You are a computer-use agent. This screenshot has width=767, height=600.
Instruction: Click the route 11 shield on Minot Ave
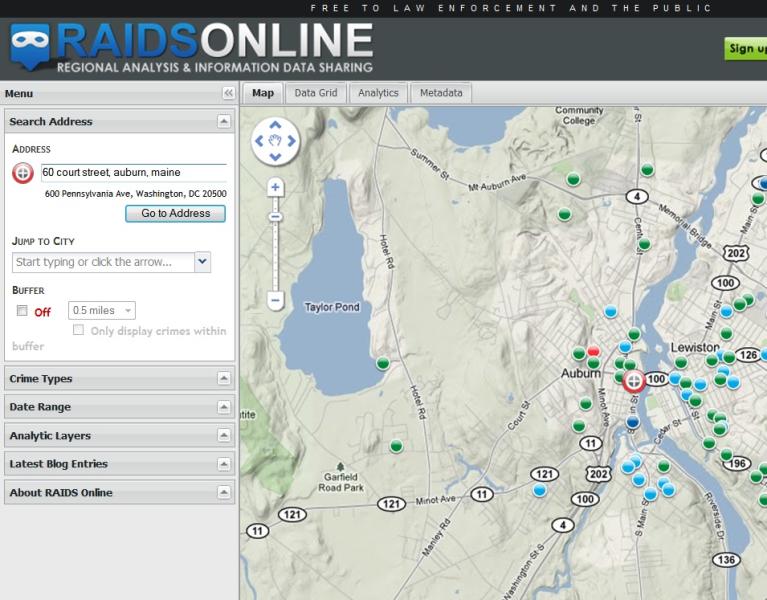pyautogui.click(x=482, y=494)
